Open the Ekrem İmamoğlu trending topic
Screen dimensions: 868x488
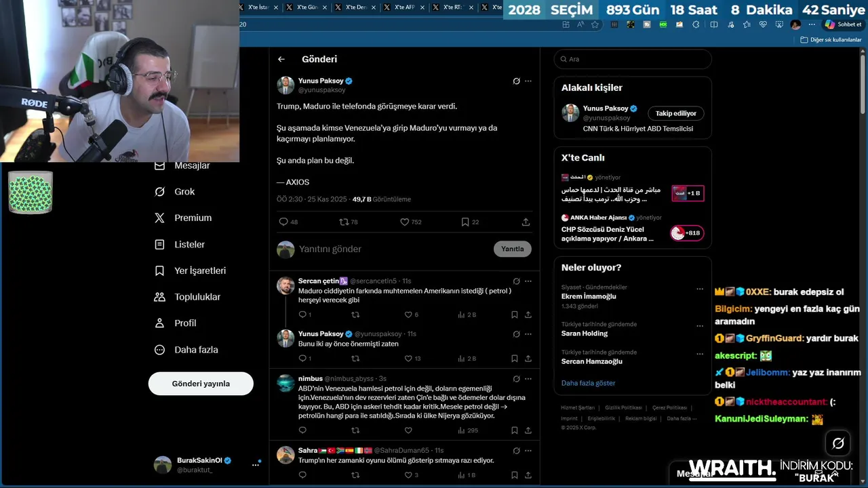(x=633, y=297)
